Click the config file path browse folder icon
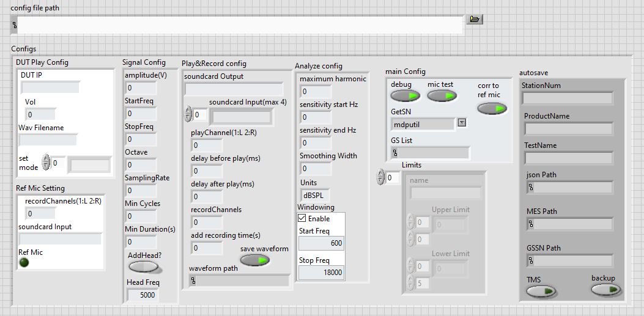This screenshot has width=644, height=316. 474,20
